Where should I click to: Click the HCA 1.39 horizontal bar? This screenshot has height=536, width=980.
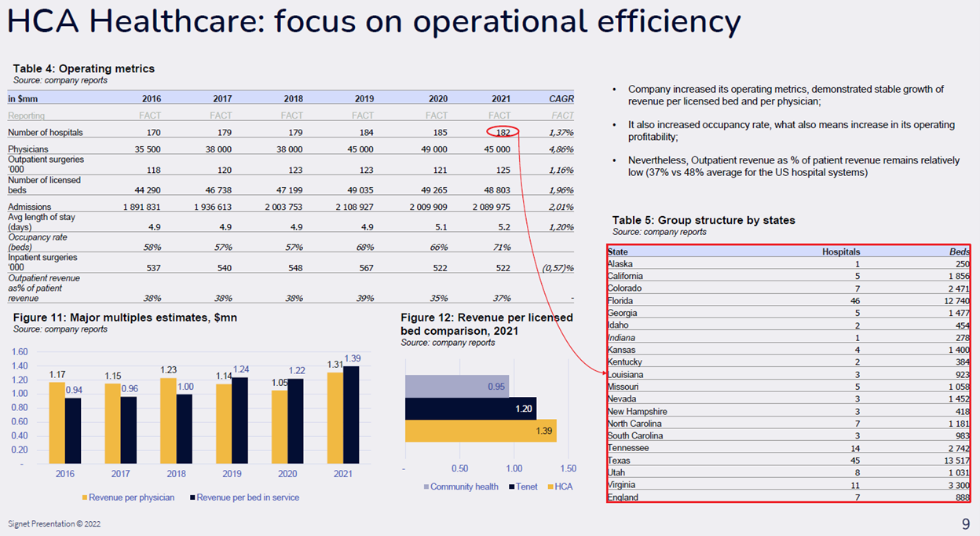coord(479,431)
